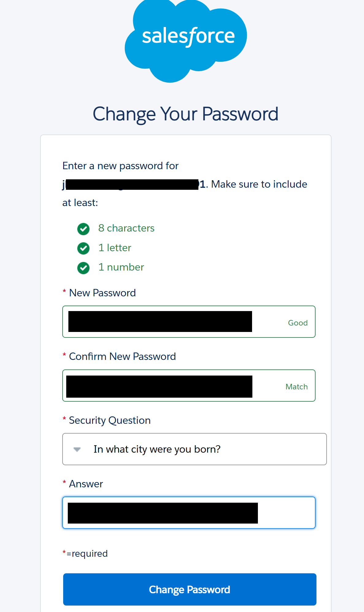This screenshot has height=612, width=364.
Task: Open the "In what city were you born?" selector
Action: point(194,449)
